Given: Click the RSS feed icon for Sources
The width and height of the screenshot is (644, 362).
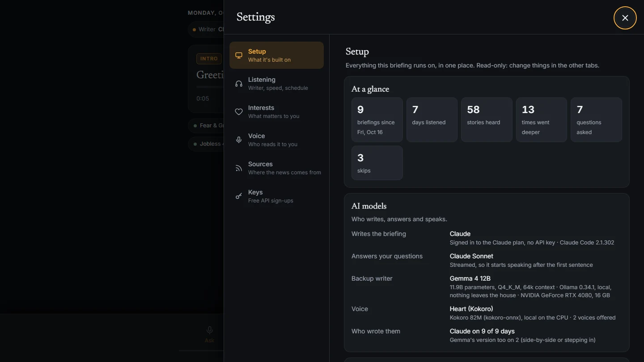Looking at the screenshot, I should pos(239,168).
